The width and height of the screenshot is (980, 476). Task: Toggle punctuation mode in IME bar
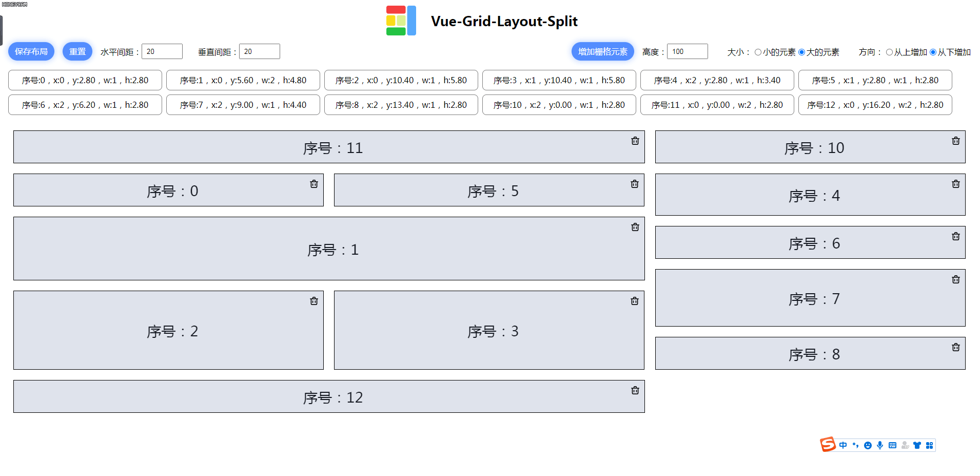[855, 445]
